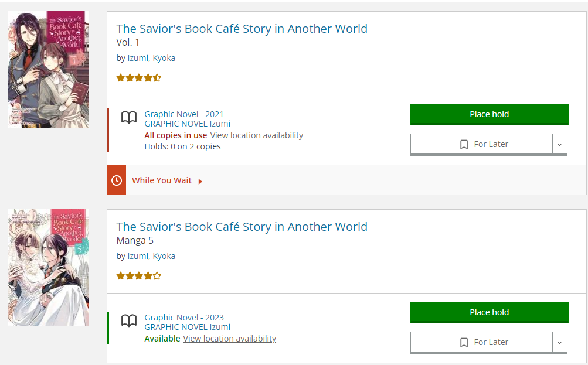Expand the While You Wait arrow
This screenshot has height=365, width=588.
[x=200, y=181]
